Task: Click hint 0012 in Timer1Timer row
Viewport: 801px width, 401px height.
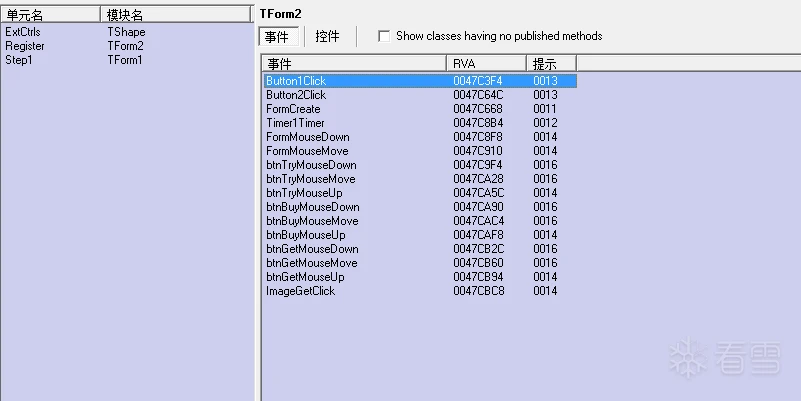Action: click(x=545, y=123)
